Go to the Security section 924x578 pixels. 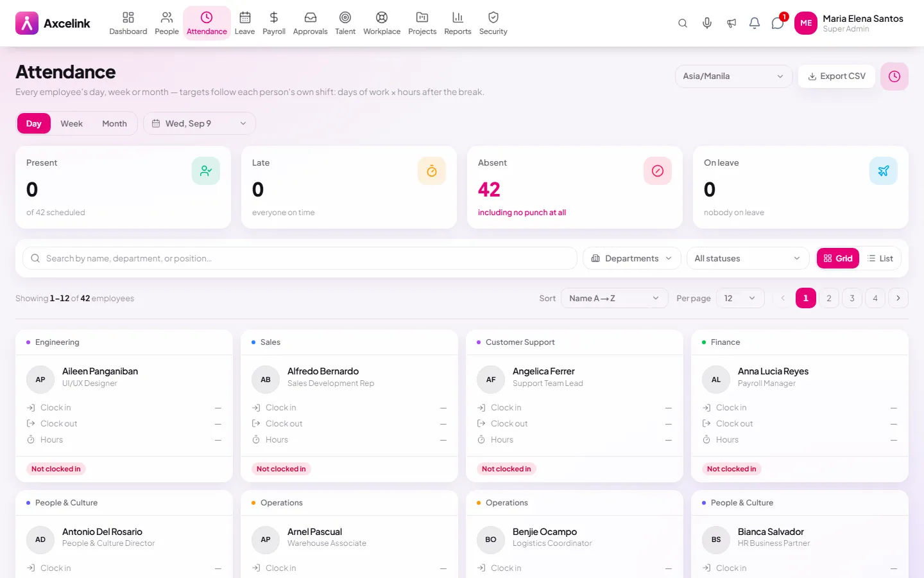(493, 23)
